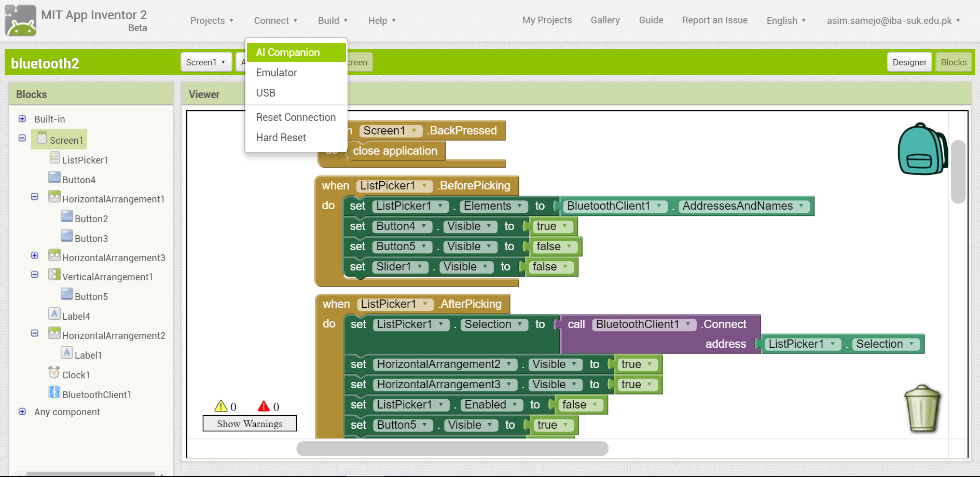Open the Projects menu

(x=212, y=21)
